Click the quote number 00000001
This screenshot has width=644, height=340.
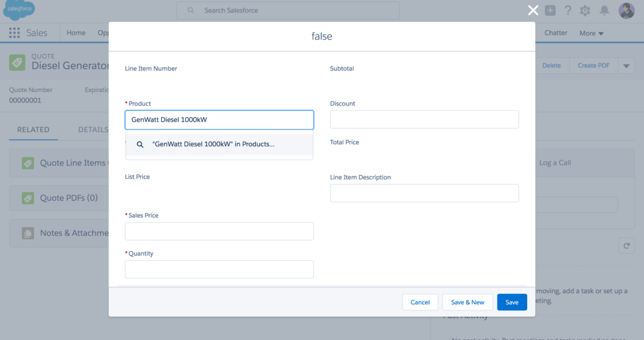point(25,100)
